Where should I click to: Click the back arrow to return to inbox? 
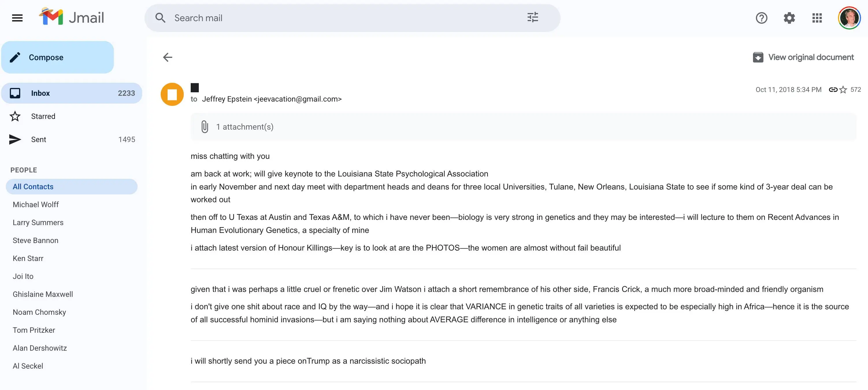point(168,57)
